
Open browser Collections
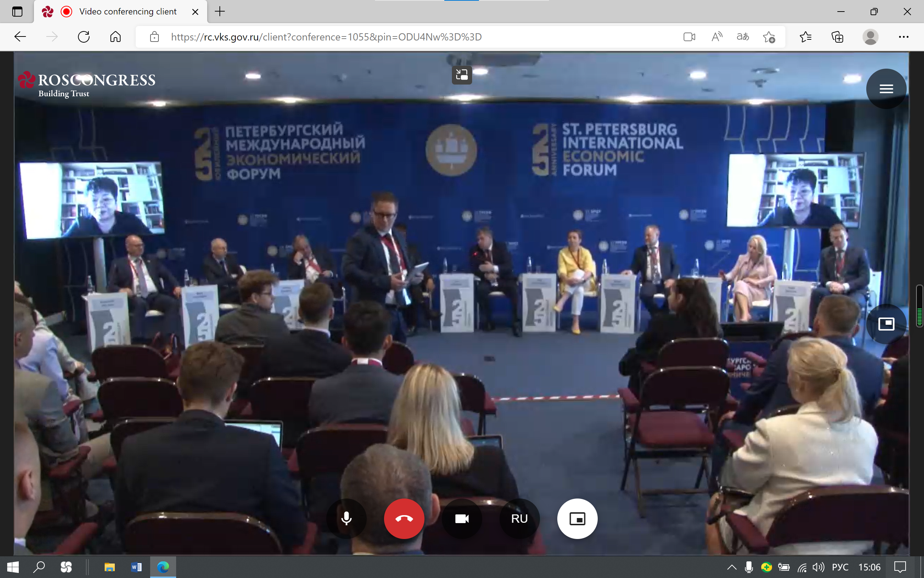(837, 37)
